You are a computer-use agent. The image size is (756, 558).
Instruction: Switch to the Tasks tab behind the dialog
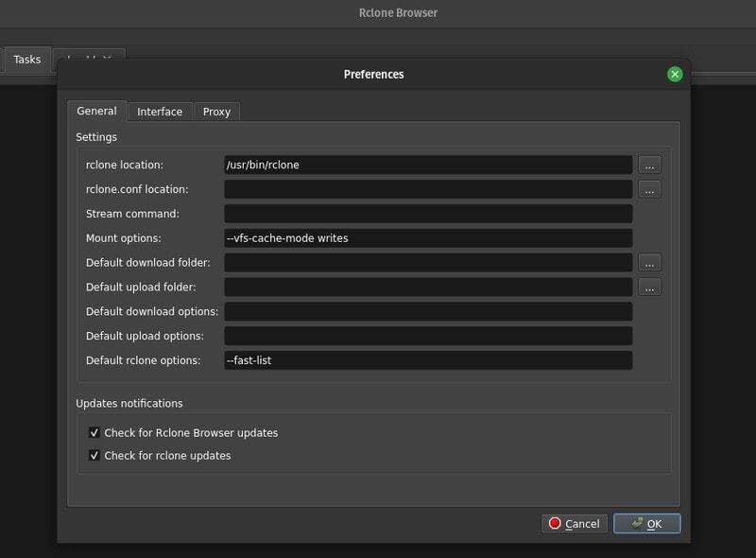point(26,59)
